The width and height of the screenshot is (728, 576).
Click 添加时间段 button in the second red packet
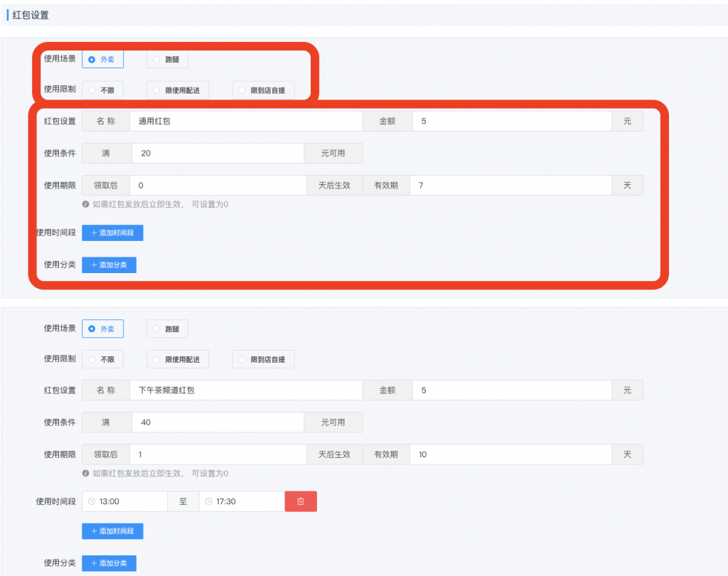click(112, 531)
